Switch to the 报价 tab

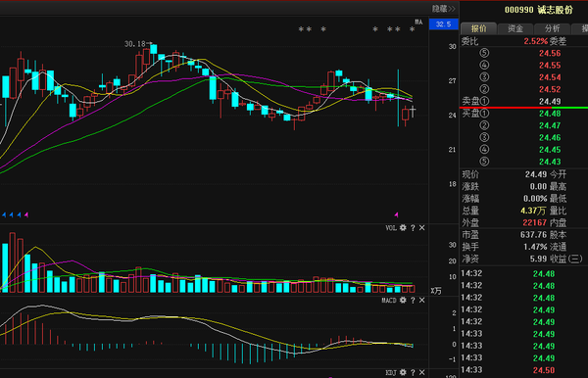point(478,28)
